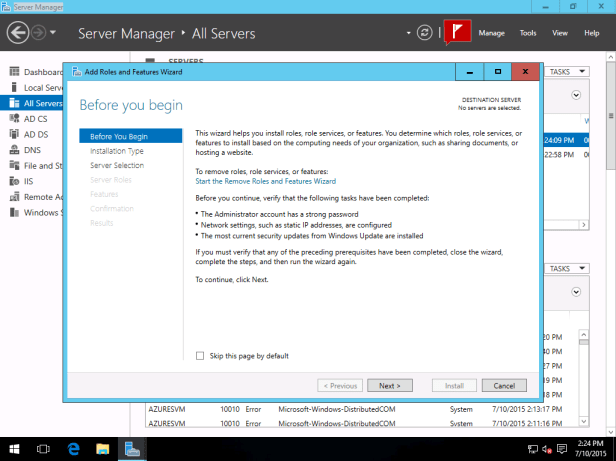Viewport: 616px width, 461px height.
Task: Open AD DS in the left pane
Action: [35, 134]
